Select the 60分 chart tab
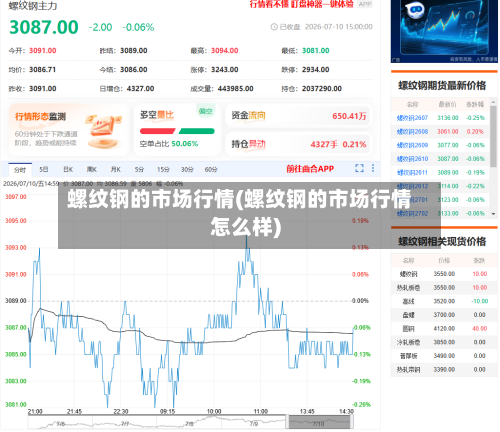The width and height of the screenshot is (500, 432). tap(211, 169)
